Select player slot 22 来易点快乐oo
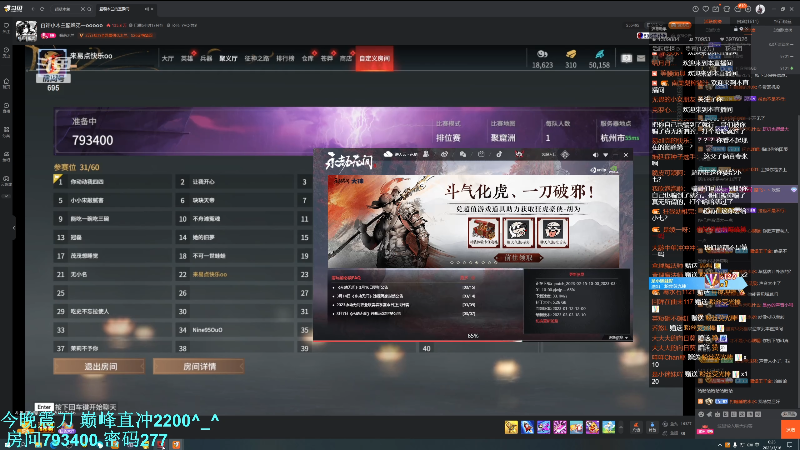Image resolution: width=800 pixels, height=450 pixels. (235, 274)
